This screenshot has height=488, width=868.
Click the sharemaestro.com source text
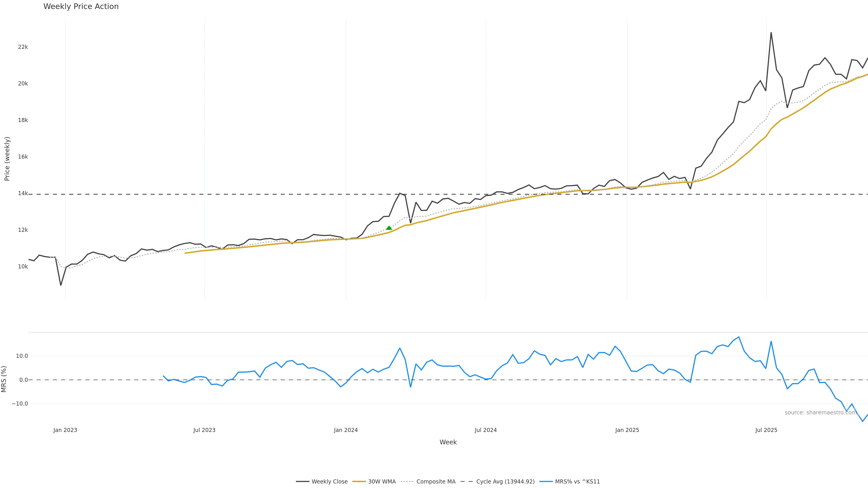tap(820, 413)
